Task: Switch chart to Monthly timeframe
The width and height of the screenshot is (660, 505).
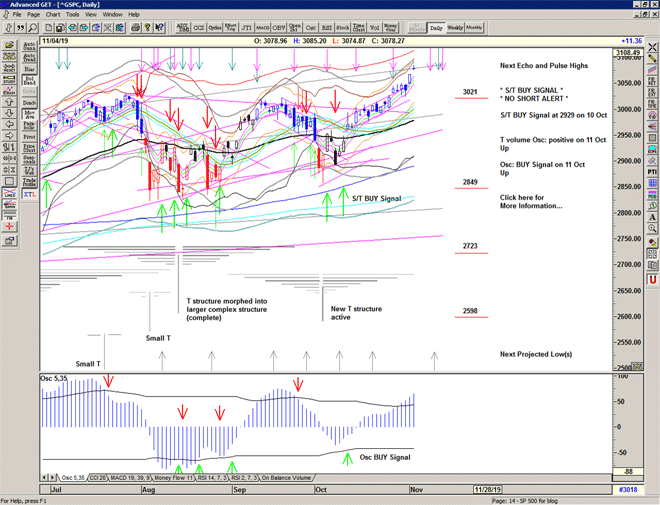Action: [474, 28]
